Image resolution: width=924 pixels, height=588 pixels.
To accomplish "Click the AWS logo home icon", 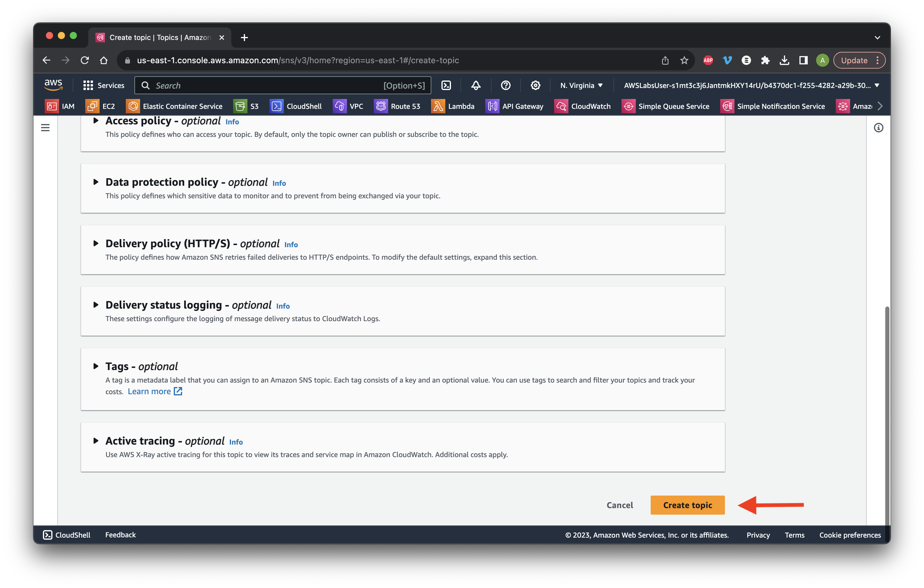I will click(53, 85).
